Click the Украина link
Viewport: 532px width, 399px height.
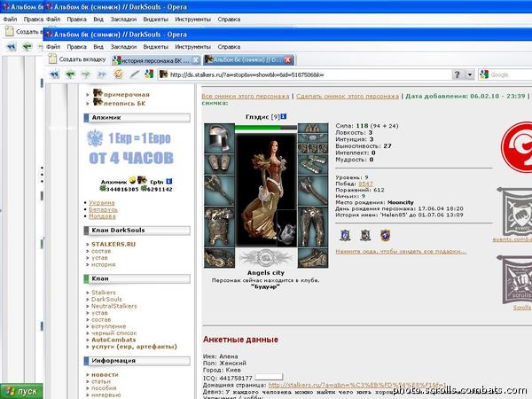click(x=102, y=202)
